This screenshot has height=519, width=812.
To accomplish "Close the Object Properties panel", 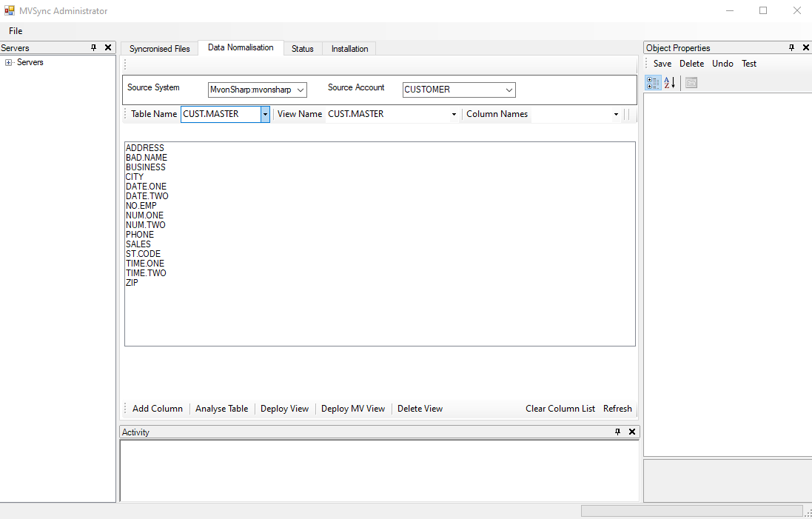I will pos(805,47).
